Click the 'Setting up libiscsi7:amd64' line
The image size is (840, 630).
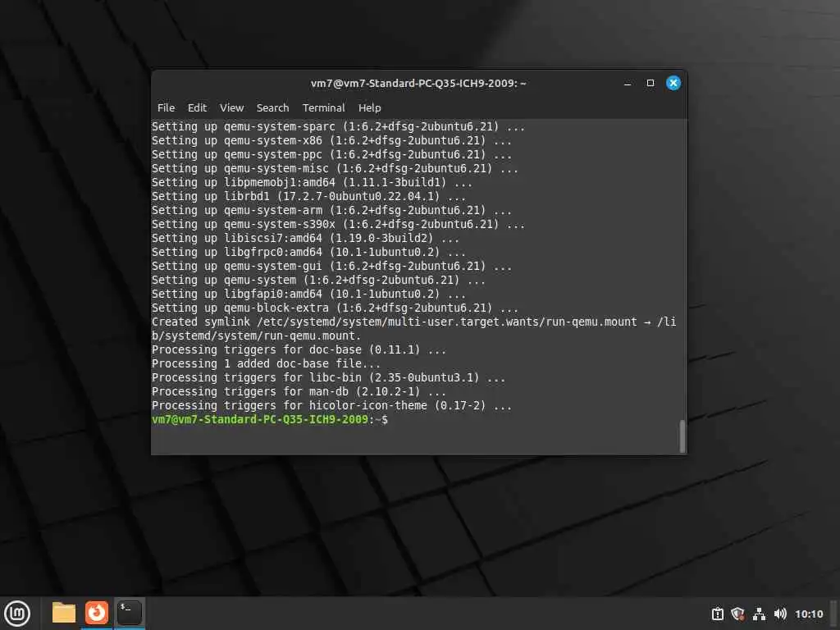[x=305, y=239]
